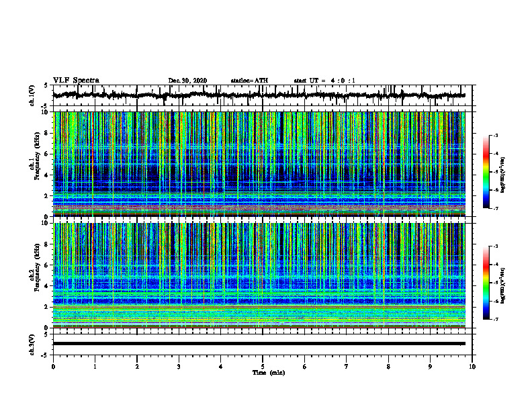The image size is (532, 411).
Task: Click time axis tick label "1"
Action: 95,367
